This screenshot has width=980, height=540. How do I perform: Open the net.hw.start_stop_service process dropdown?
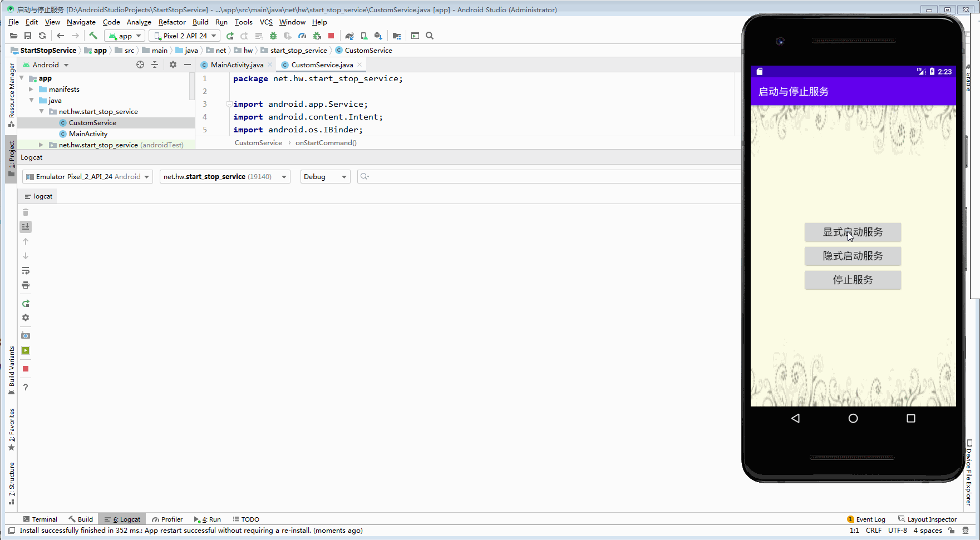225,177
